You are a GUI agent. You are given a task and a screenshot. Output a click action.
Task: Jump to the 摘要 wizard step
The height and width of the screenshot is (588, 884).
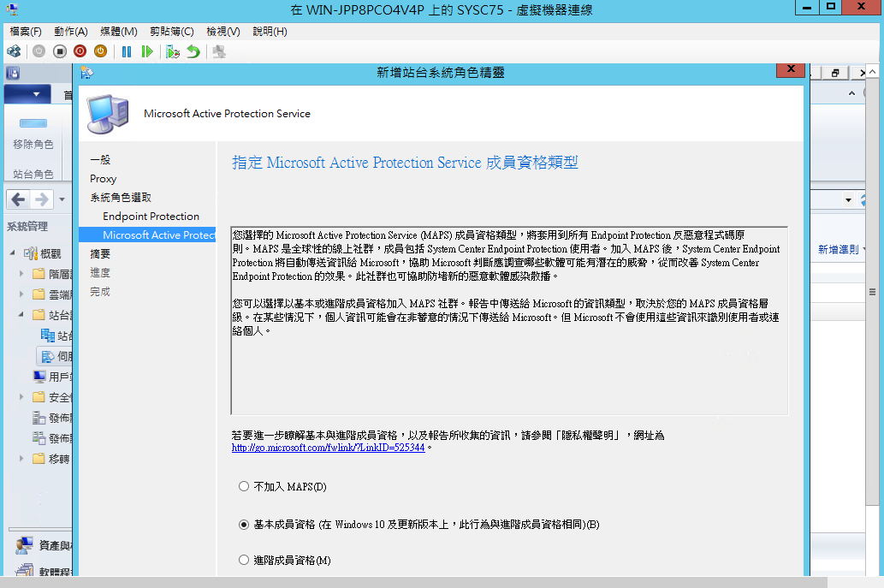point(100,253)
